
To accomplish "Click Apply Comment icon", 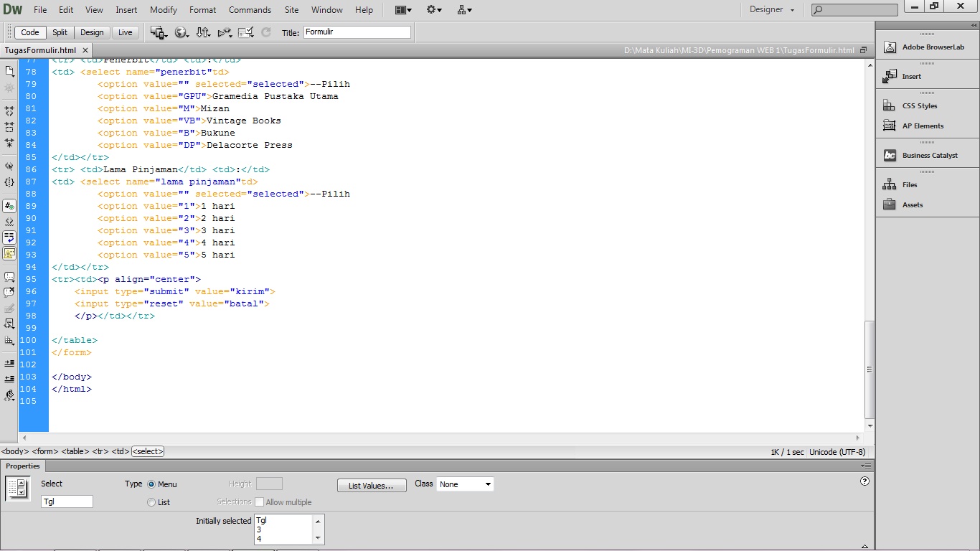I will tap(9, 277).
